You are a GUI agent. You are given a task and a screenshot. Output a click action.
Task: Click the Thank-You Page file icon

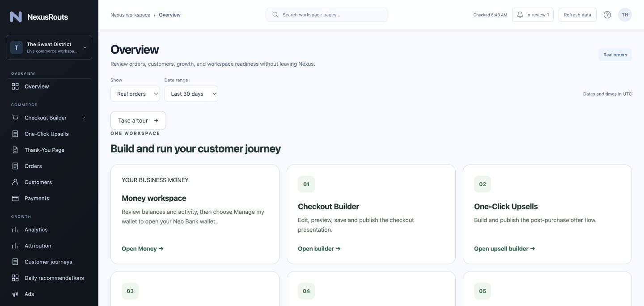[x=15, y=150]
